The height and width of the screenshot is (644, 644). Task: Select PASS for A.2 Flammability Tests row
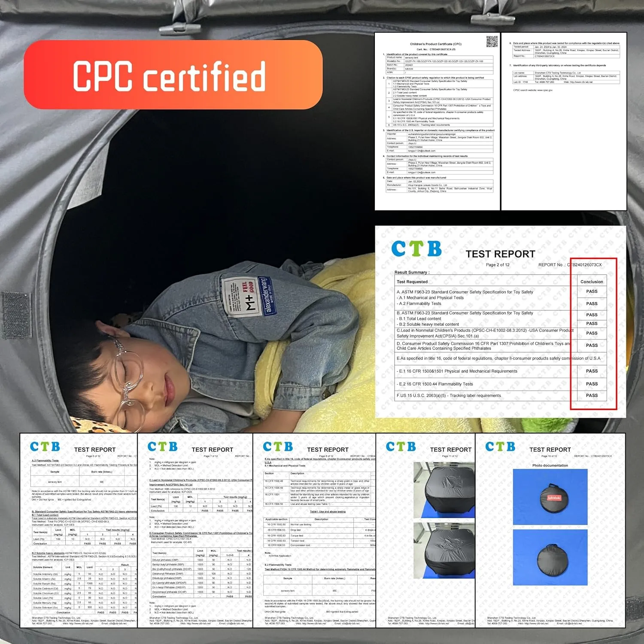pyautogui.click(x=592, y=304)
